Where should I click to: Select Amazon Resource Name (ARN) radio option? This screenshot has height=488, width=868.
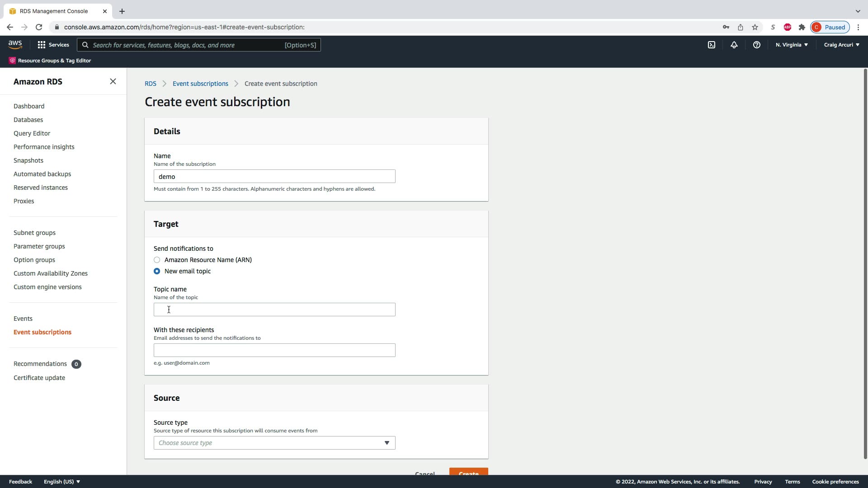tap(157, 260)
